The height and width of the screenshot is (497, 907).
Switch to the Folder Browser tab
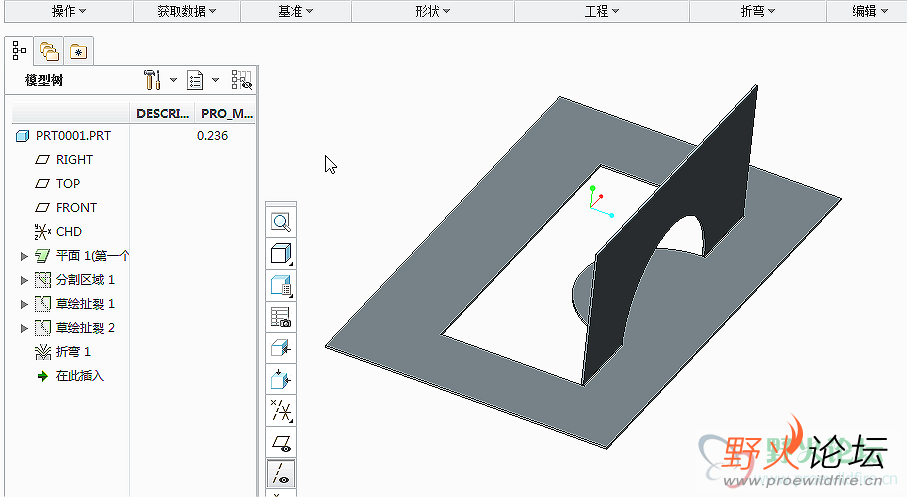49,52
